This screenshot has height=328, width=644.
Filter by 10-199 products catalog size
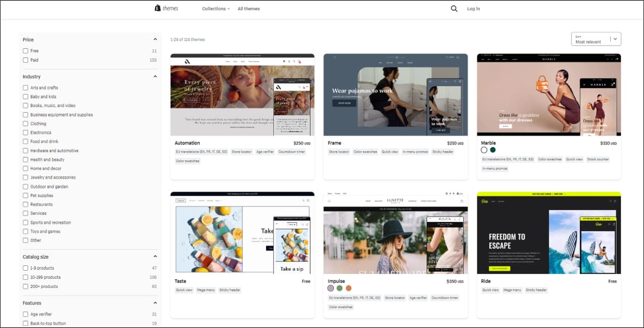coord(25,277)
